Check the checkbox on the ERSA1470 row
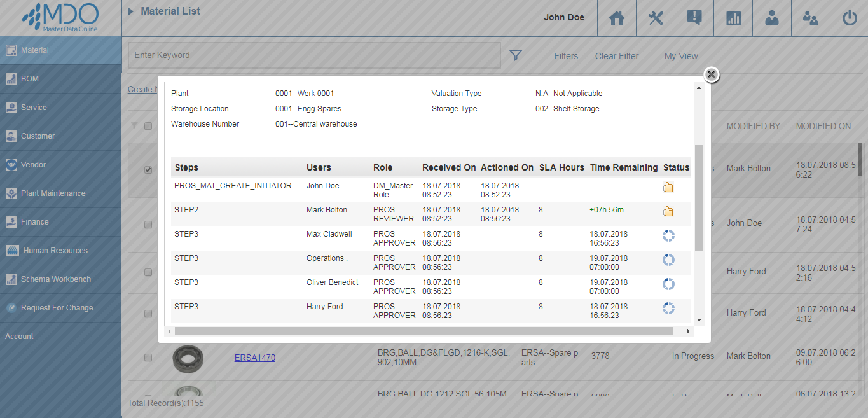The image size is (868, 418). click(x=148, y=357)
